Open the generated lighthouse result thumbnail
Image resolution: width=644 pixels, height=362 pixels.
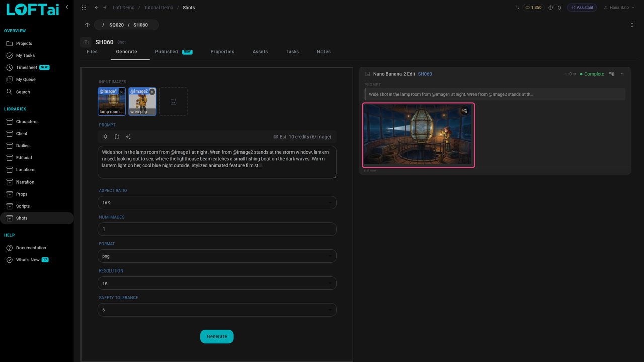tap(418, 135)
